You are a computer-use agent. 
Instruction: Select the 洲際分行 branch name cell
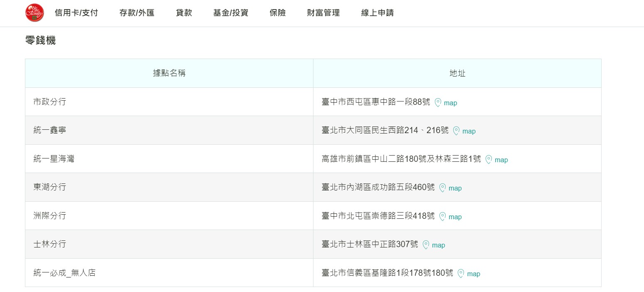click(169, 216)
